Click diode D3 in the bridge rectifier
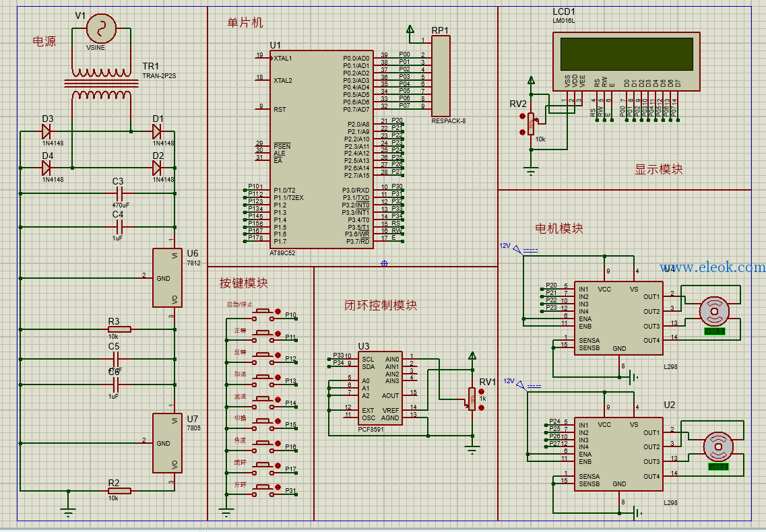 tap(47, 131)
